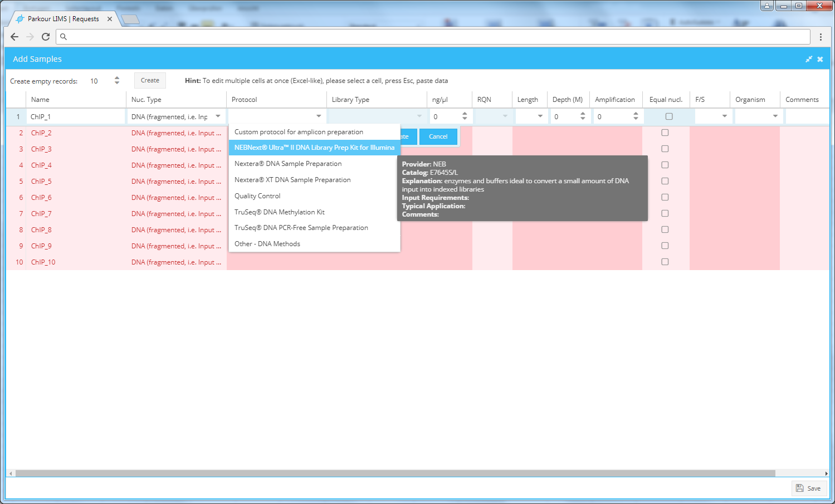
Task: Adjust the empty records count spinner
Action: point(117,81)
